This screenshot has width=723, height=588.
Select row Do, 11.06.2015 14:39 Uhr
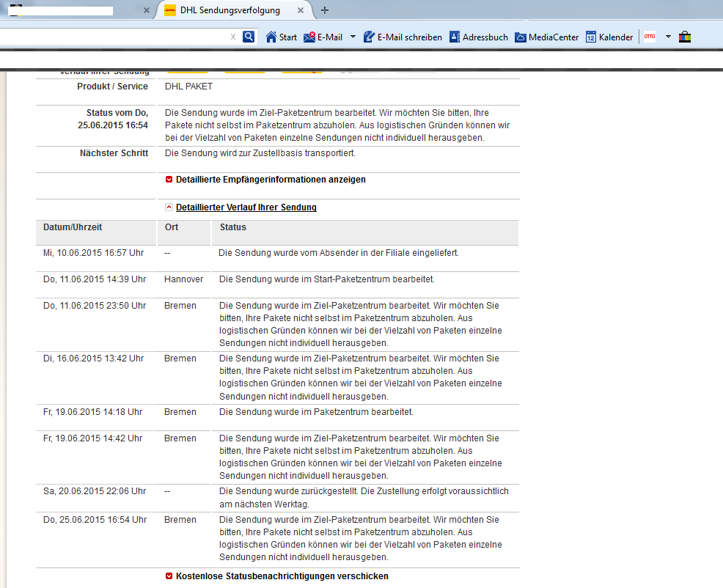[277, 284]
